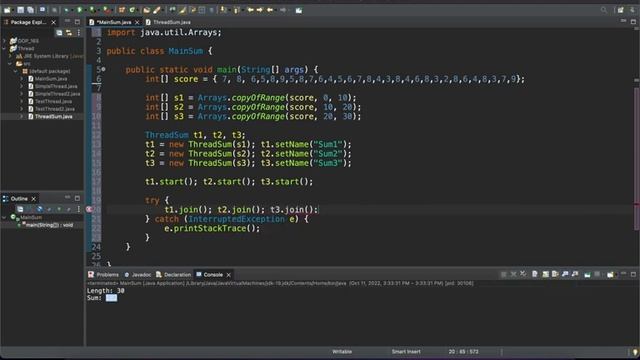
Task: Collapse the default package node
Action: pyautogui.click(x=16, y=71)
